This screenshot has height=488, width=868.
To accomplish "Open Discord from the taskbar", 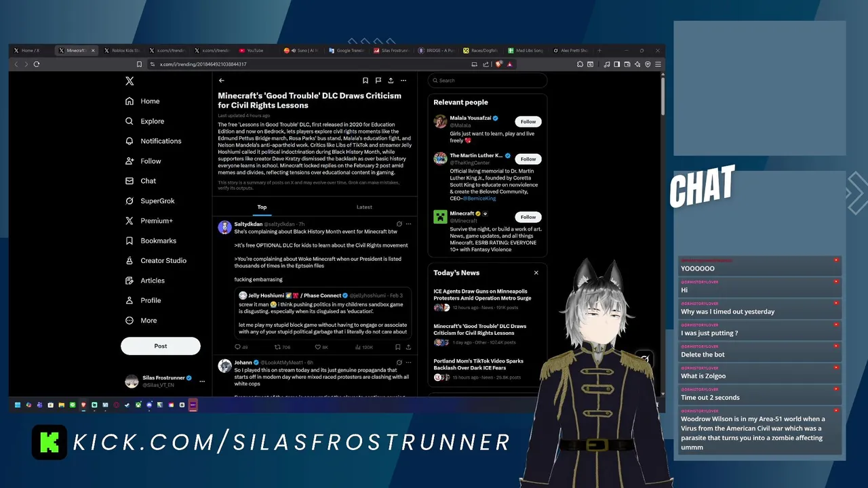I will pos(149,405).
